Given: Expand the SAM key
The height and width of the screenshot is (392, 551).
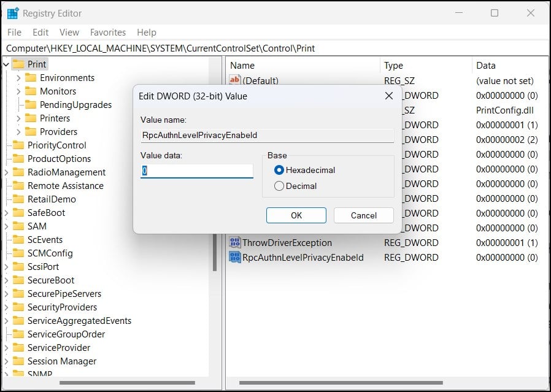Looking at the screenshot, I should [6, 226].
